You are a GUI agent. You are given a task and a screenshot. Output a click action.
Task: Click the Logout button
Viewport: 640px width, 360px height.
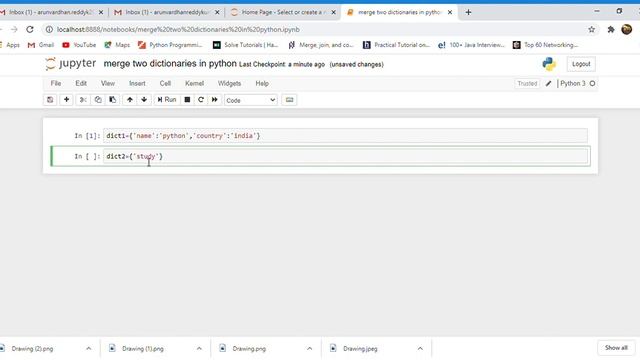[581, 64]
